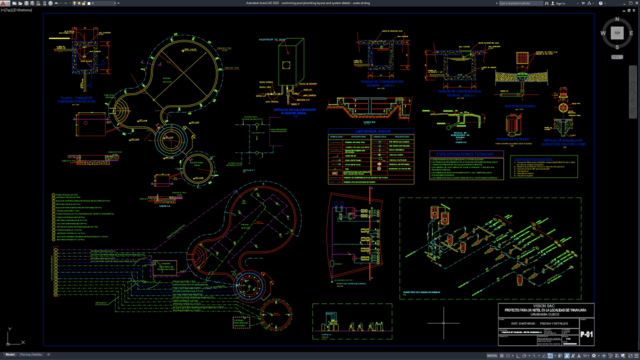Click the Save As icon in quick access toolbar
The width and height of the screenshot is (640, 360).
[x=32, y=3]
